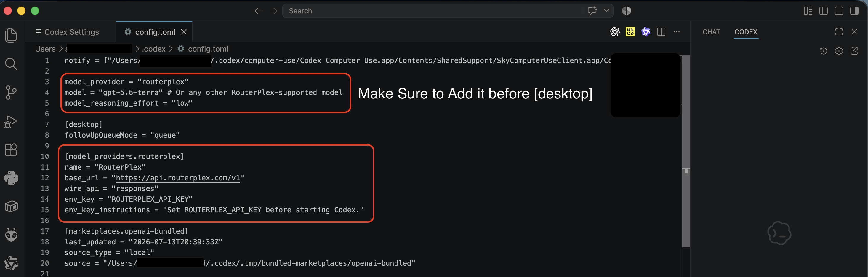Click the env_key_instructions line
This screenshot has width=868, height=277.
(214, 210)
